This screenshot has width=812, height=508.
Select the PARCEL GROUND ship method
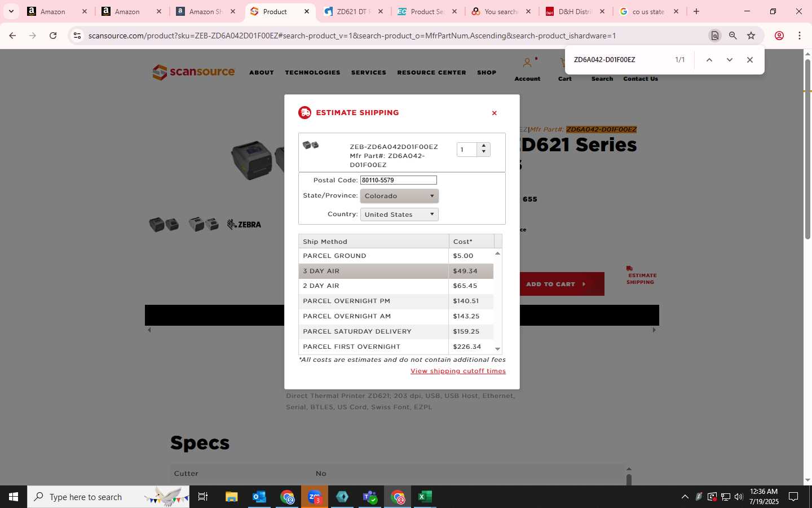(x=396, y=256)
